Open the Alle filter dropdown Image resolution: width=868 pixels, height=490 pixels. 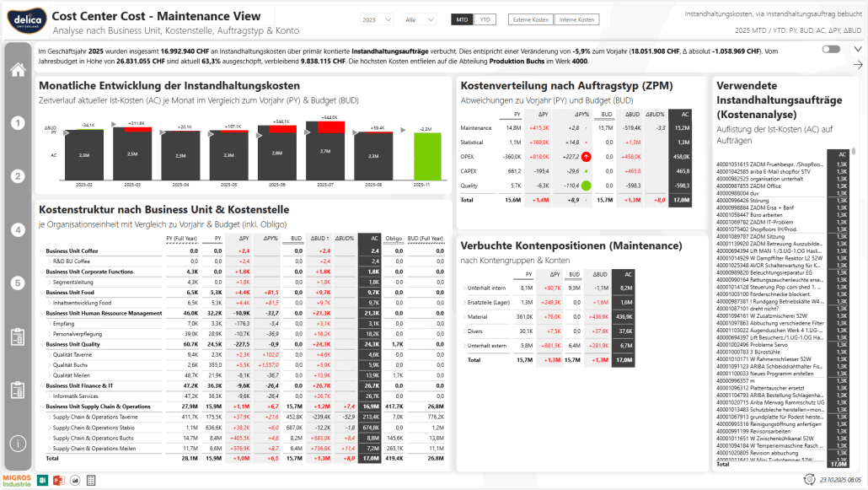click(420, 19)
